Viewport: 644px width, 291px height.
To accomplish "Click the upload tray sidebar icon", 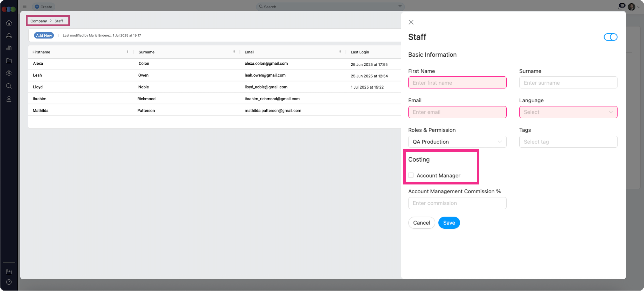I will (9, 36).
